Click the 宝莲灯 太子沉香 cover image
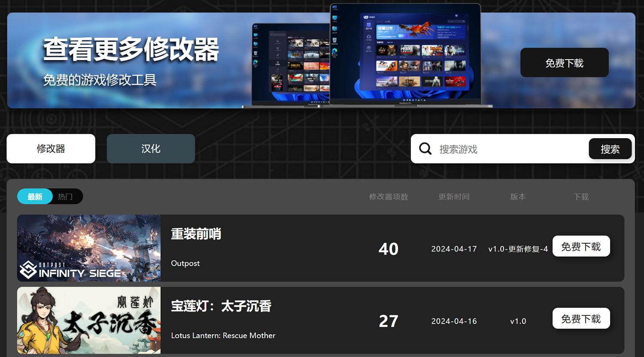Screen dimensions: 644x357 pyautogui.click(x=88, y=320)
